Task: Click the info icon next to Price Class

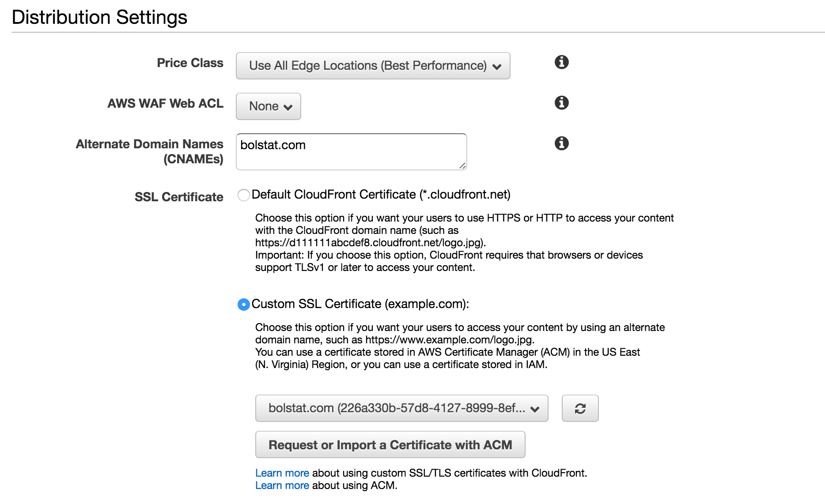Action: click(561, 62)
